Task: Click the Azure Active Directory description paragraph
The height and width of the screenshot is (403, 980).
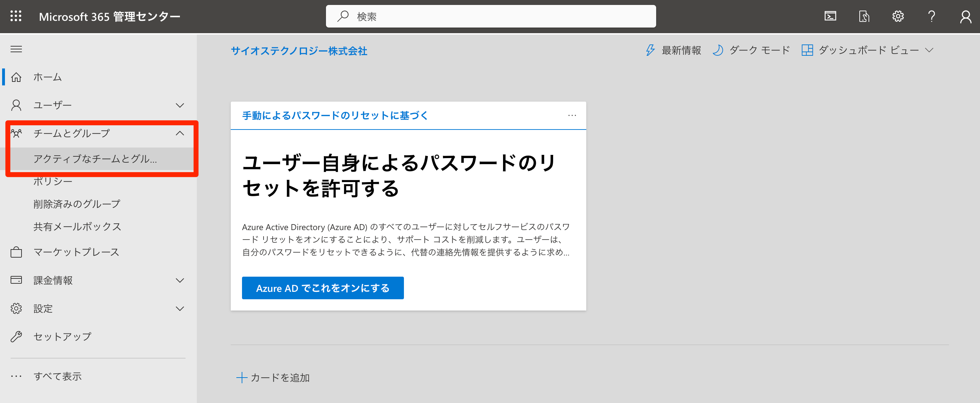Action: pos(406,239)
